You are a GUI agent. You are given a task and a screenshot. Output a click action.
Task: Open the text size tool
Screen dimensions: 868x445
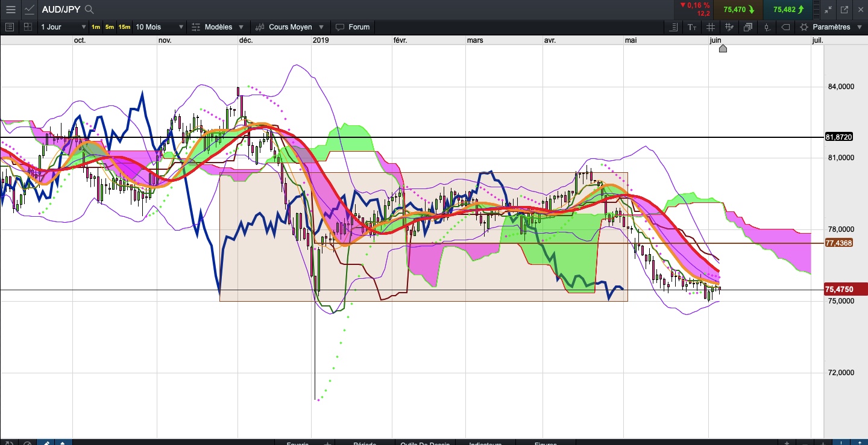pos(692,27)
